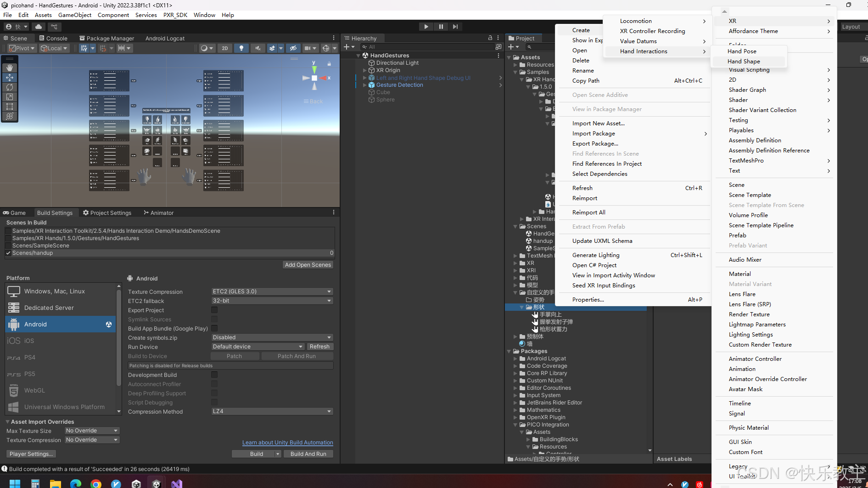Switch to the Project Settings tab
Viewport: 868px width, 488px height.
(x=107, y=213)
